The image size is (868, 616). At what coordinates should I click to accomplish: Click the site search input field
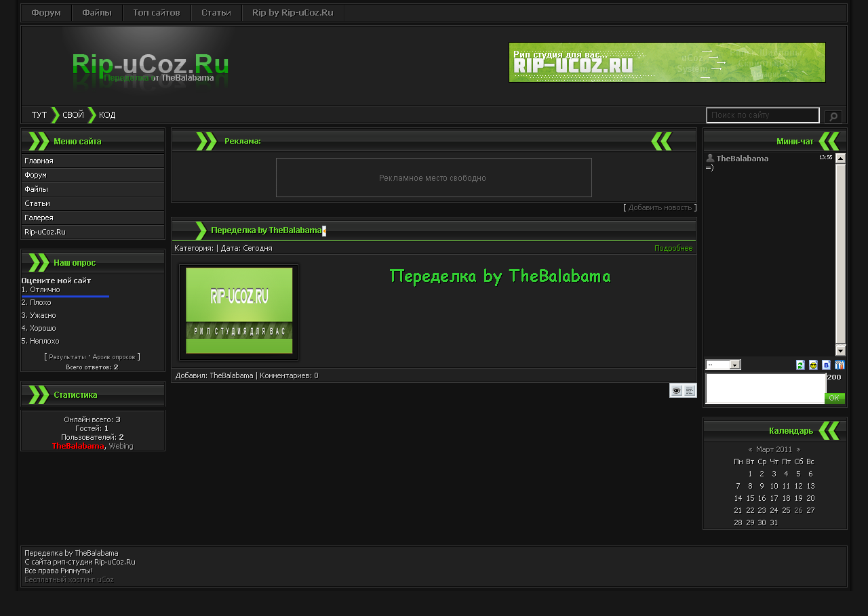pyautogui.click(x=763, y=115)
